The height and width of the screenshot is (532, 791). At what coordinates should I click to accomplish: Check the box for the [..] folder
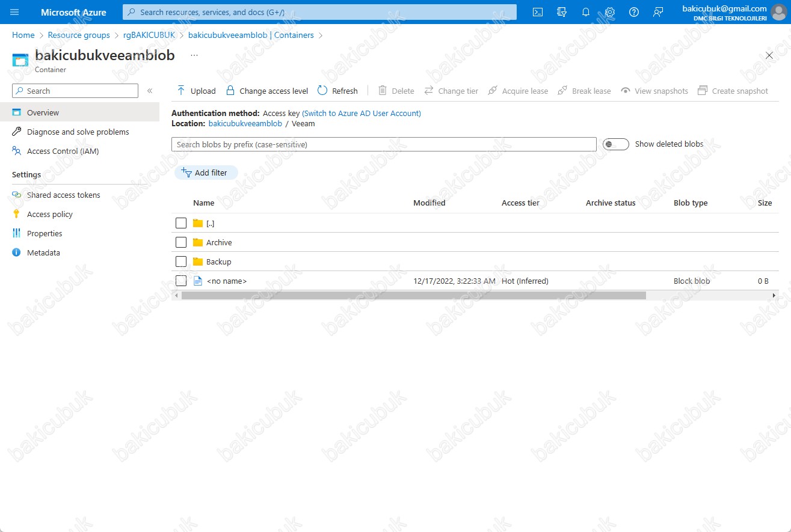[x=181, y=223]
